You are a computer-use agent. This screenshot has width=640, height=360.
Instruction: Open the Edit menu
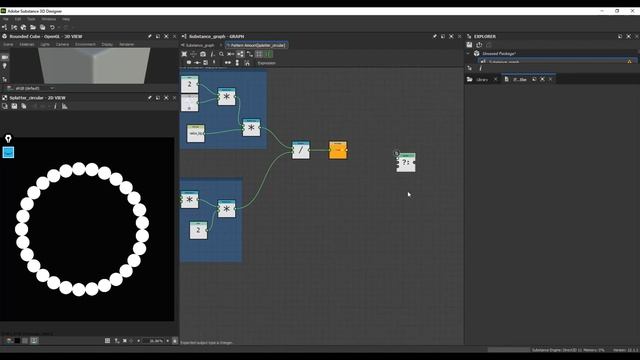click(18, 19)
